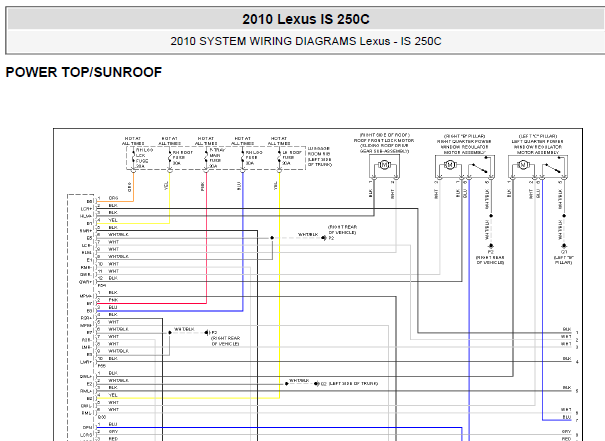
Task: Click the pink wire running to pin 2
Action: pos(206,239)
